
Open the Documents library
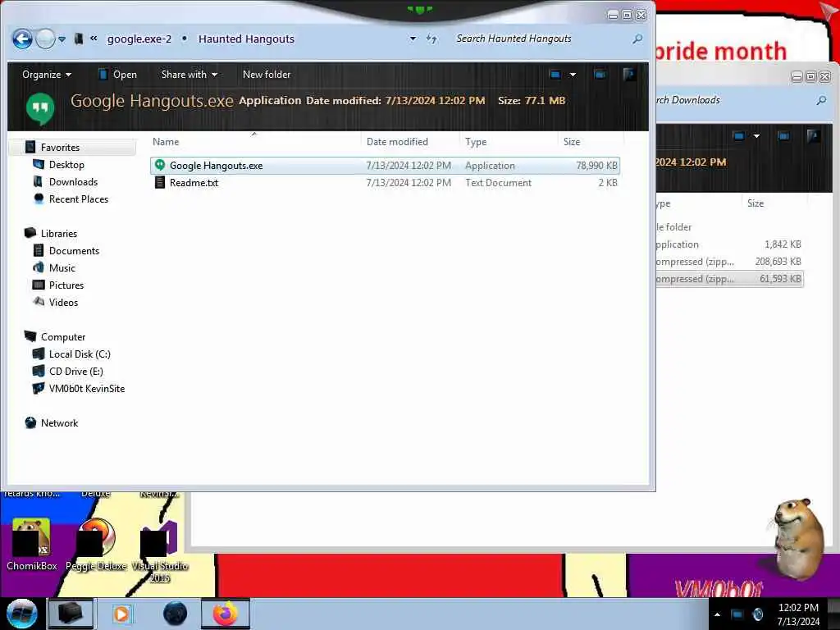[74, 251]
